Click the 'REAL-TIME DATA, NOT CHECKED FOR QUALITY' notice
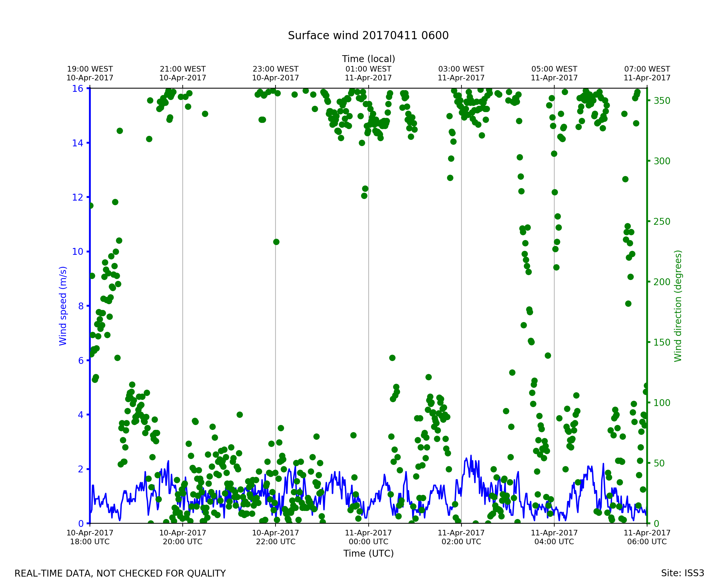Screen dimensions: 719x588 (x=120, y=574)
